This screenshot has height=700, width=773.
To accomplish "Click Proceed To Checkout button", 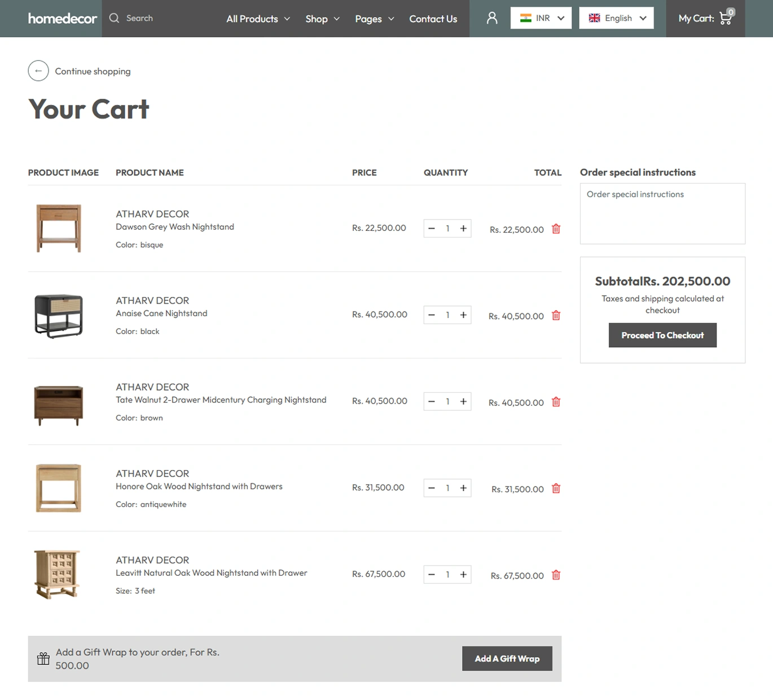I will (x=662, y=335).
